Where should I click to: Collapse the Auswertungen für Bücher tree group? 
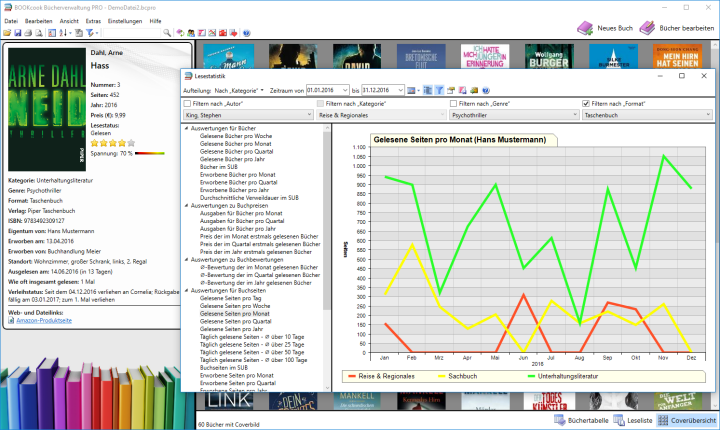(185, 126)
